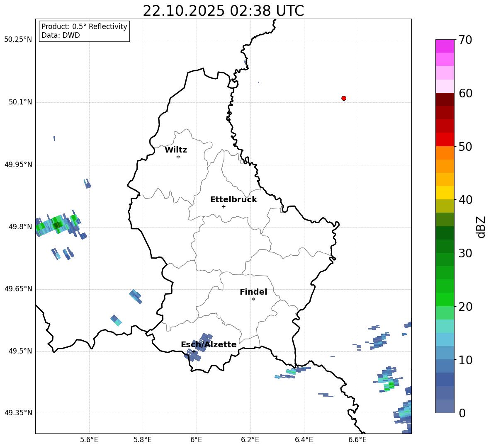Click the magenta swatch at top of colorbar
Screen dimensions: 491x448
pos(445,46)
